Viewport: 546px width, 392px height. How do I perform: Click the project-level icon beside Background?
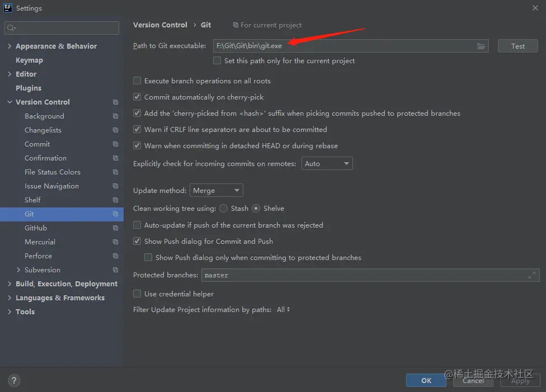click(116, 116)
